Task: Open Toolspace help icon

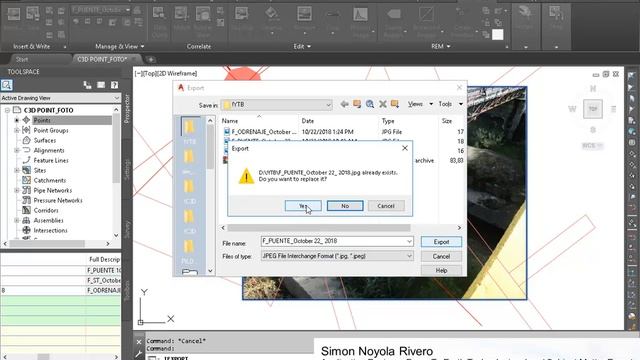Action: click(114, 85)
